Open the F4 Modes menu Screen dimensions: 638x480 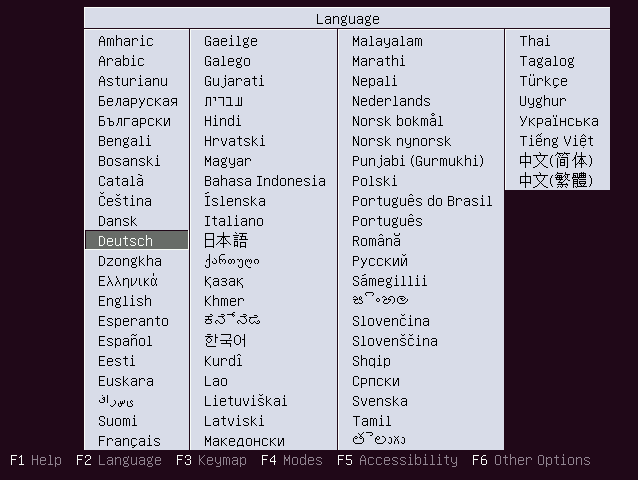tap(291, 461)
